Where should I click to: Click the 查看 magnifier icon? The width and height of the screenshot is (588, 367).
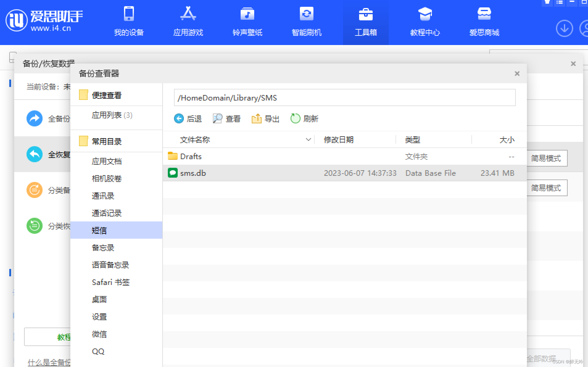point(217,118)
